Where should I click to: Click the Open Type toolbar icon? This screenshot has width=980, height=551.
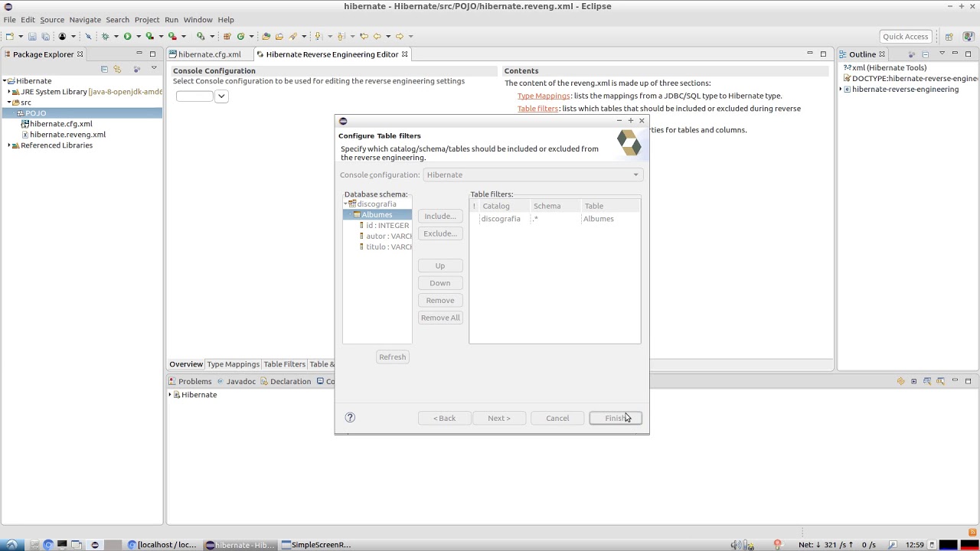click(266, 36)
